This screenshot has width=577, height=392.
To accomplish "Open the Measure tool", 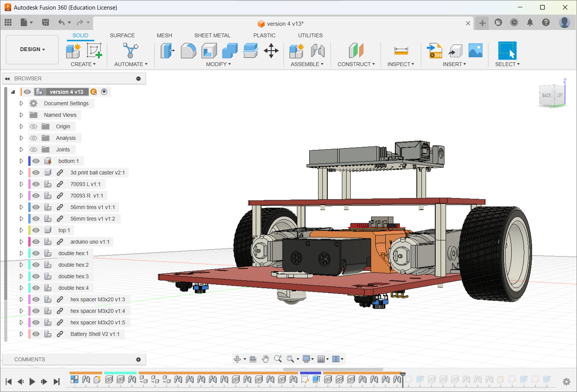I will (401, 51).
